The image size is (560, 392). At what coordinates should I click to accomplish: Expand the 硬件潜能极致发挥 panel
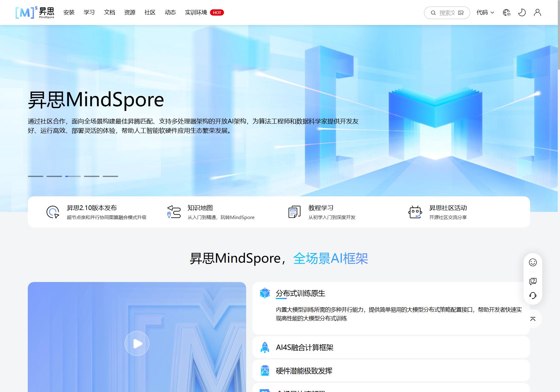click(391, 371)
